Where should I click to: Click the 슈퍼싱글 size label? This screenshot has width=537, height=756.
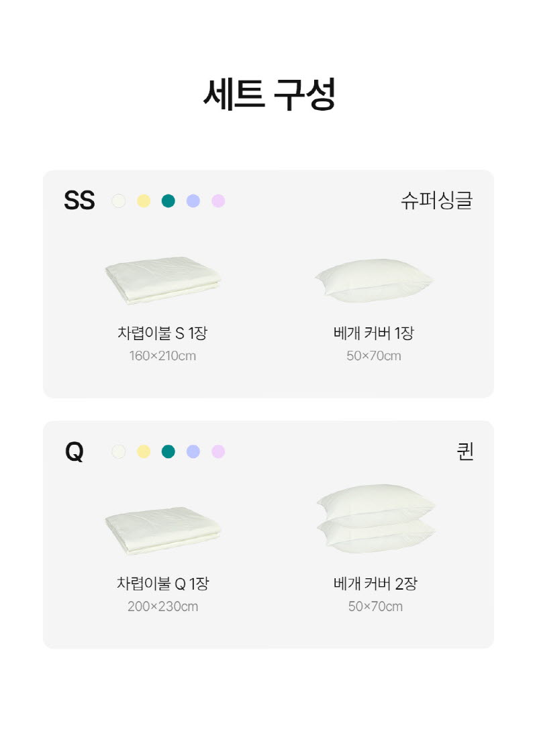click(x=437, y=201)
